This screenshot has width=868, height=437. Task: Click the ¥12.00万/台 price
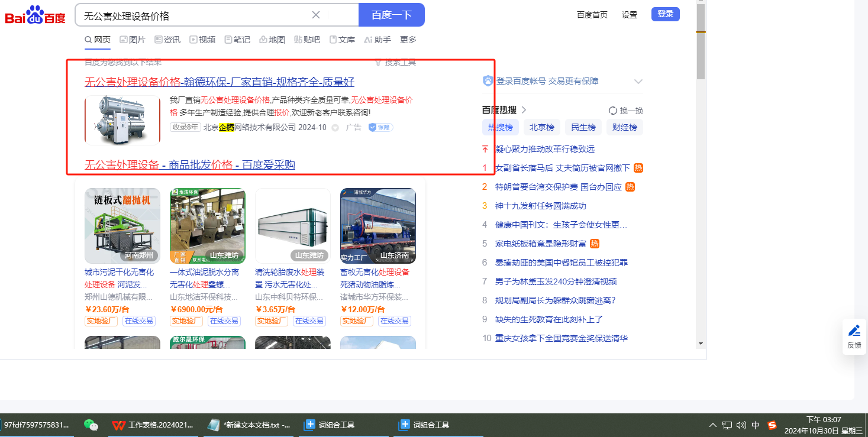363,309
